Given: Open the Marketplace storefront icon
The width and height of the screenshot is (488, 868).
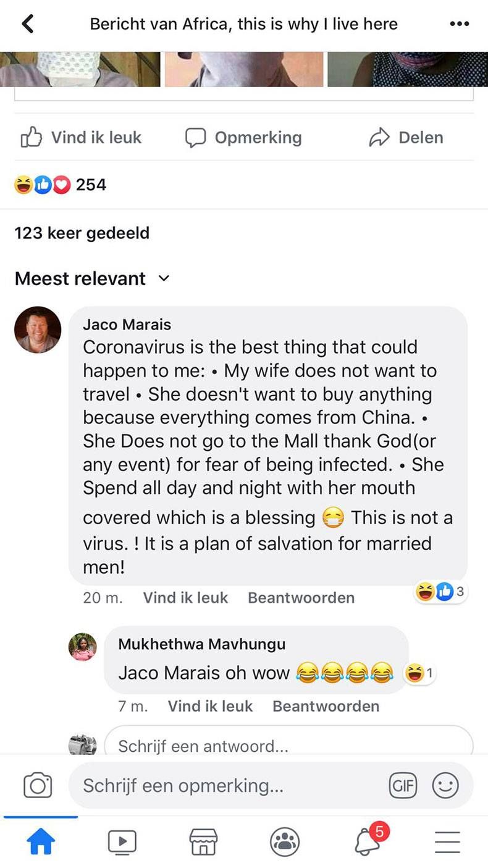Looking at the screenshot, I should 203,841.
